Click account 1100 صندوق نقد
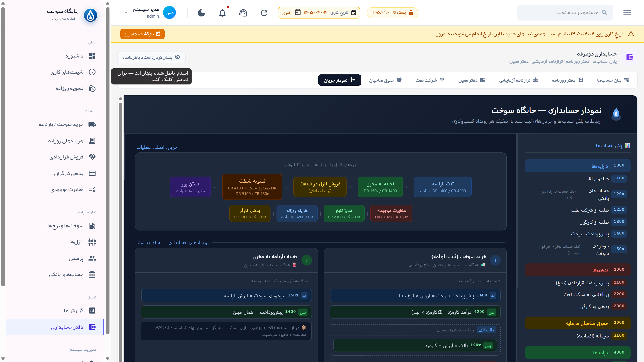 pyautogui.click(x=578, y=178)
